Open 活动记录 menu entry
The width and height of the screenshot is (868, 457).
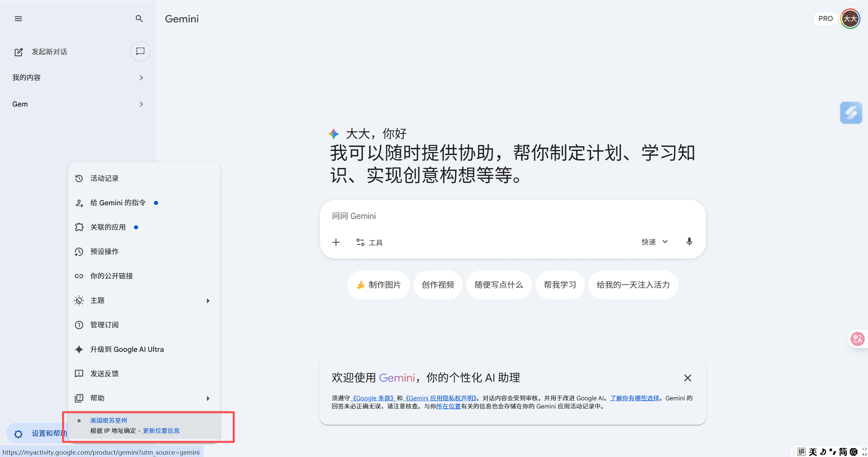pyautogui.click(x=104, y=178)
